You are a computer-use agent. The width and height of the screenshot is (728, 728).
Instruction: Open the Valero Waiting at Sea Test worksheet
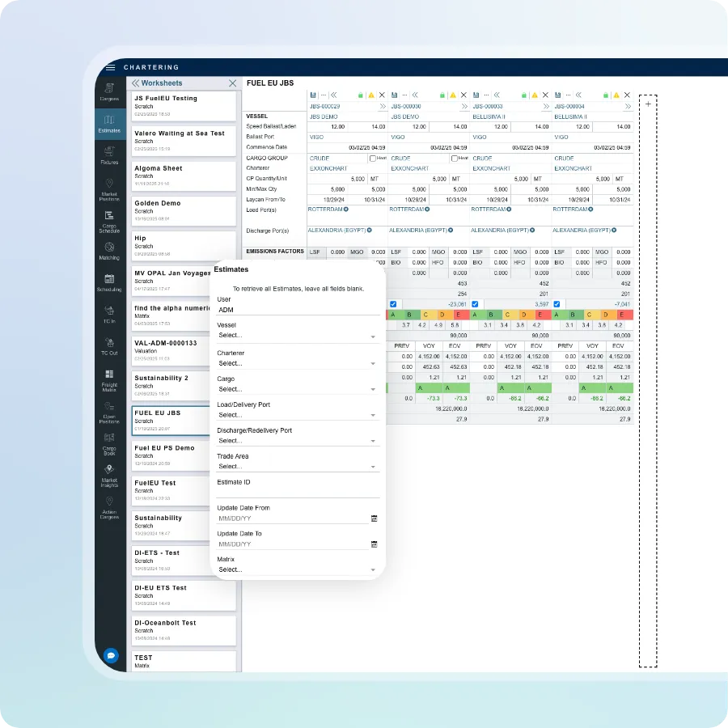coord(184,141)
